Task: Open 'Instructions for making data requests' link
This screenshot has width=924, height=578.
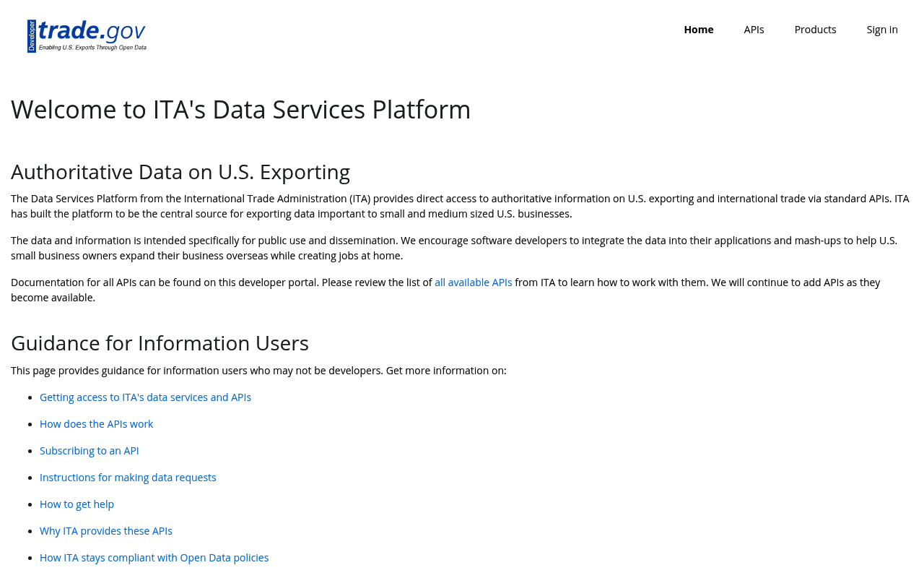Action: coord(128,478)
